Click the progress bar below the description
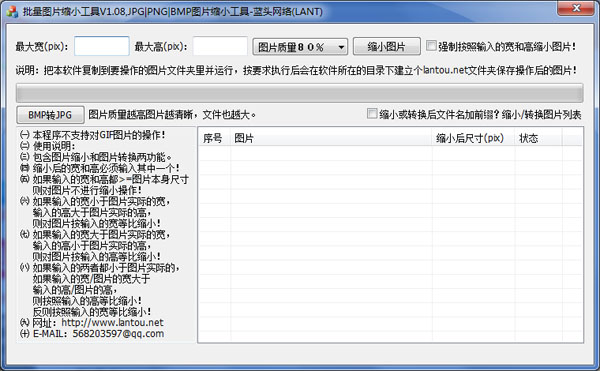Image resolution: width=600 pixels, height=371 pixels. 300,93
